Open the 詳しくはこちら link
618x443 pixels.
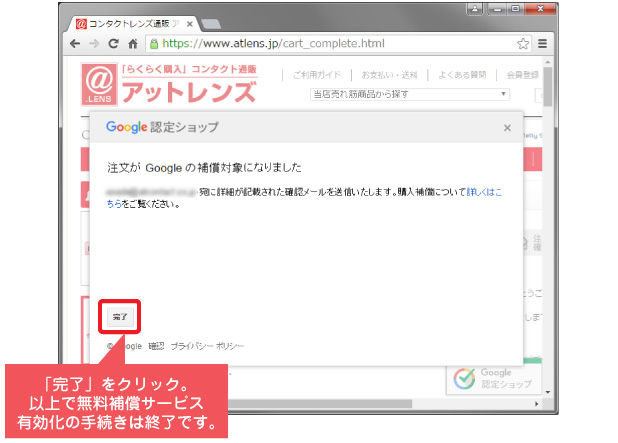point(484,192)
